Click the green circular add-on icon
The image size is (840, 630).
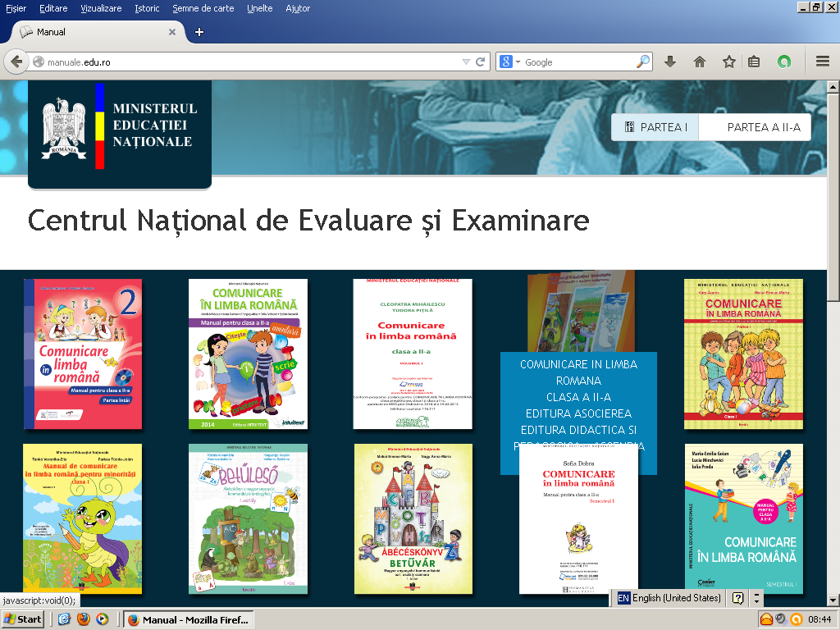[784, 62]
